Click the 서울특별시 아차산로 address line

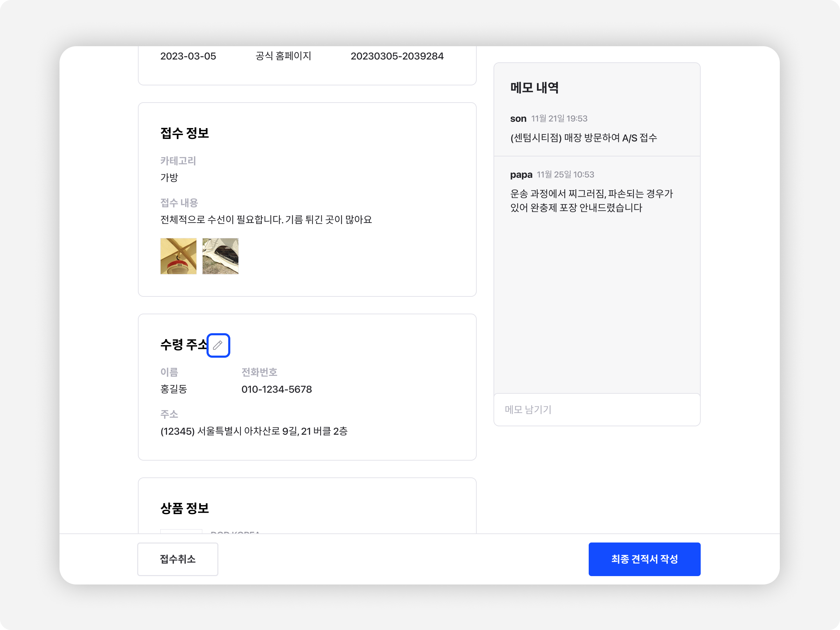(254, 431)
